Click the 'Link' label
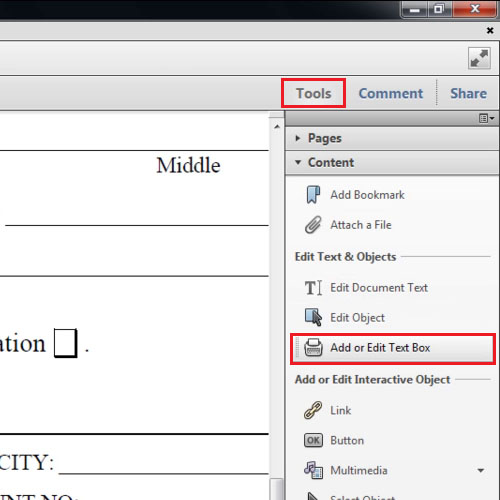 click(x=341, y=410)
